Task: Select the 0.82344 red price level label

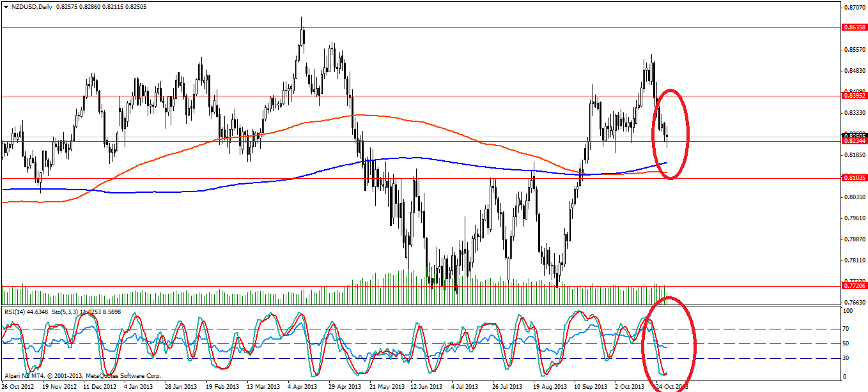Action: point(855,140)
